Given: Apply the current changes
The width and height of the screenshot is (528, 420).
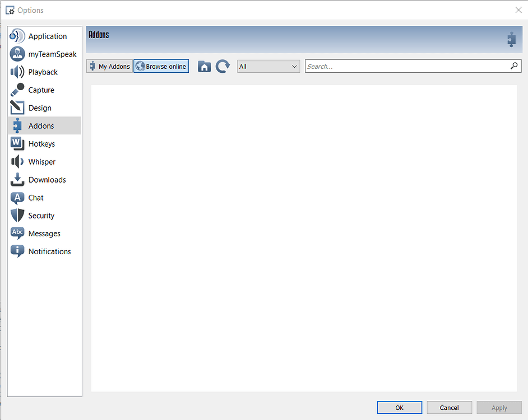Looking at the screenshot, I should coord(499,407).
